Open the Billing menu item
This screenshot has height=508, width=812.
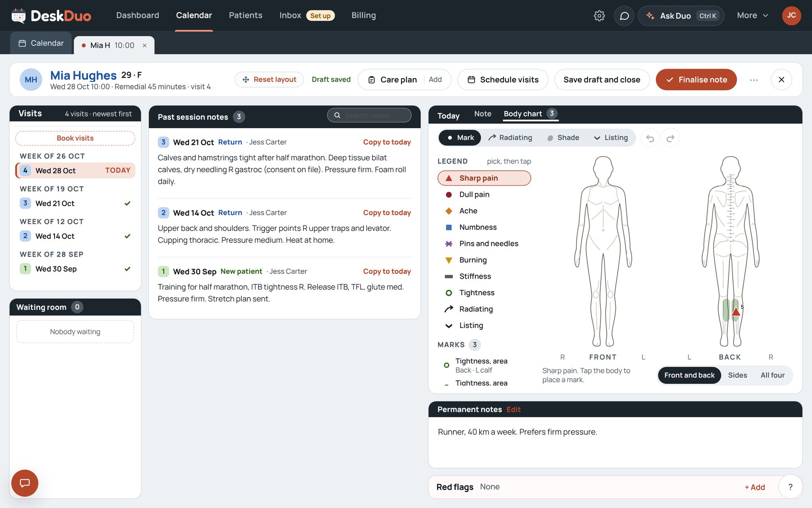click(x=364, y=15)
